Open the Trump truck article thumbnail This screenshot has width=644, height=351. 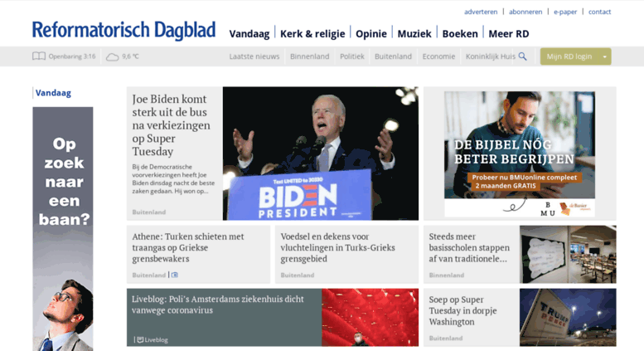(568, 317)
